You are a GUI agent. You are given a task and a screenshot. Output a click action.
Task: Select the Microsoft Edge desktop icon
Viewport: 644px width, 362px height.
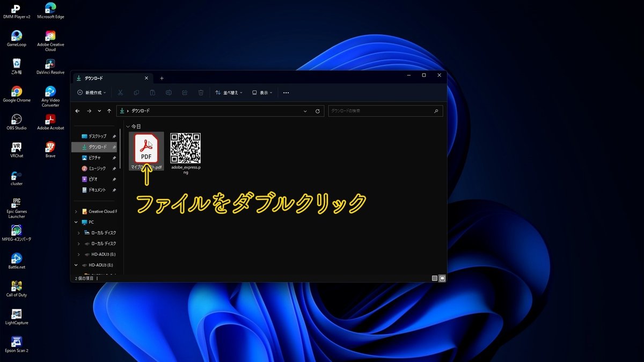point(50,11)
